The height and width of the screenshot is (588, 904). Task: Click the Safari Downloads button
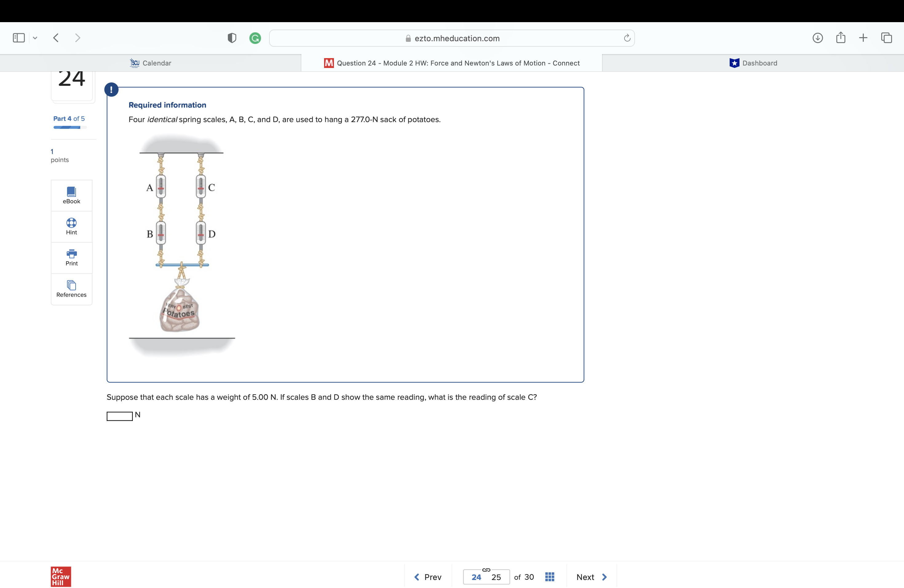click(x=817, y=38)
